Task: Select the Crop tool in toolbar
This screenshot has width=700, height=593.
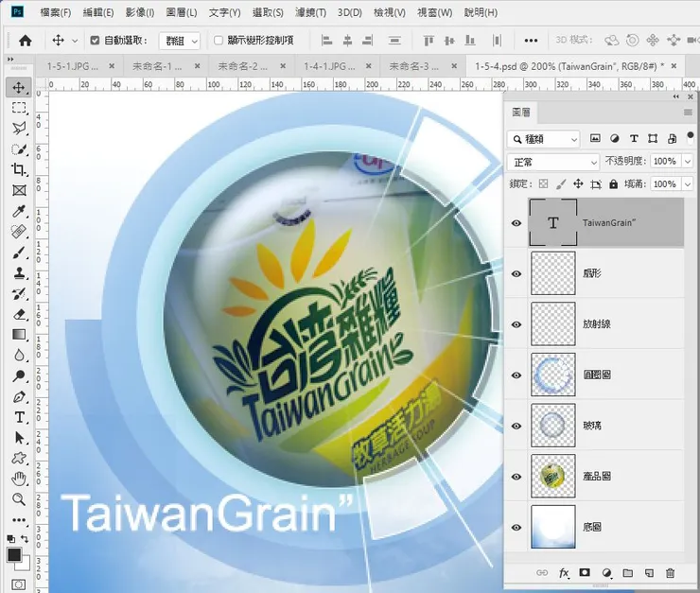Action: (19, 169)
